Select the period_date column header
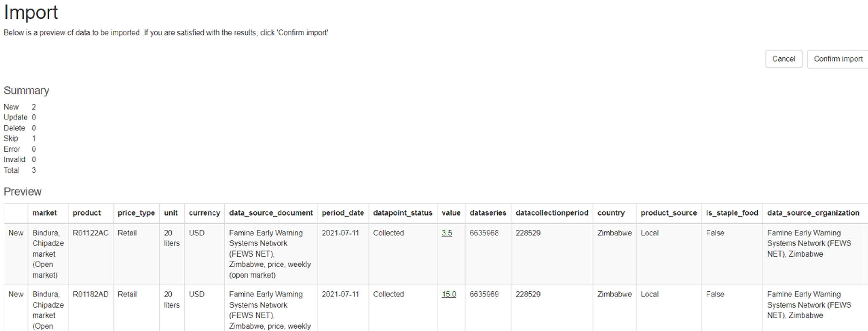 pyautogui.click(x=343, y=212)
